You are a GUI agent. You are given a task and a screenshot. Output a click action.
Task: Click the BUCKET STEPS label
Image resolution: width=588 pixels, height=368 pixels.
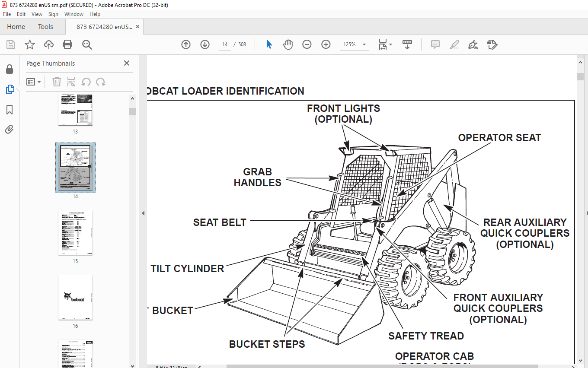point(267,344)
